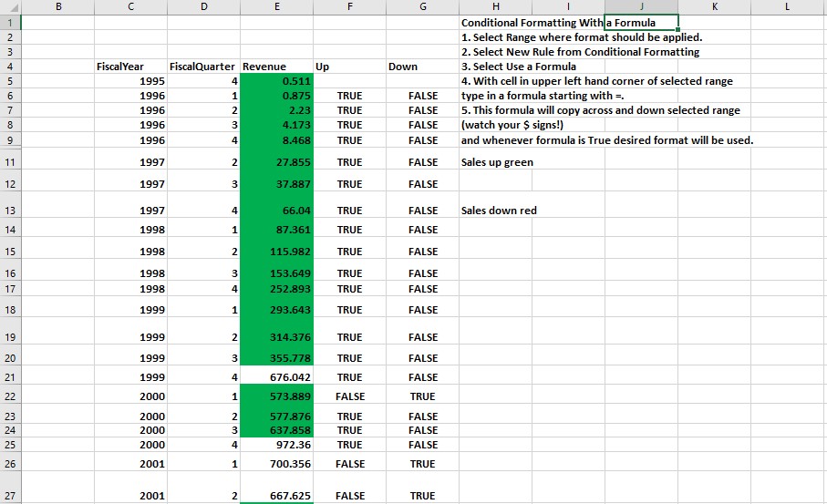This screenshot has height=504, width=827.
Task: Click revenue cell with 700.356
Action: 276,464
